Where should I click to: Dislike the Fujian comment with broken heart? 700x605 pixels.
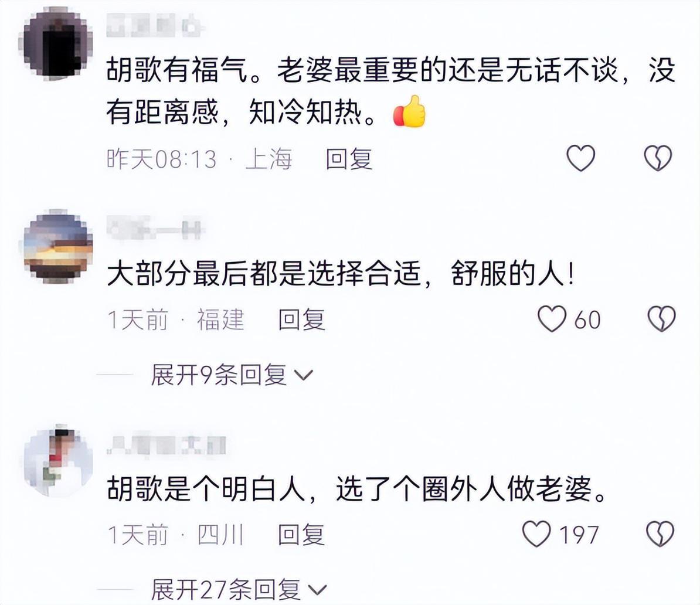662,319
